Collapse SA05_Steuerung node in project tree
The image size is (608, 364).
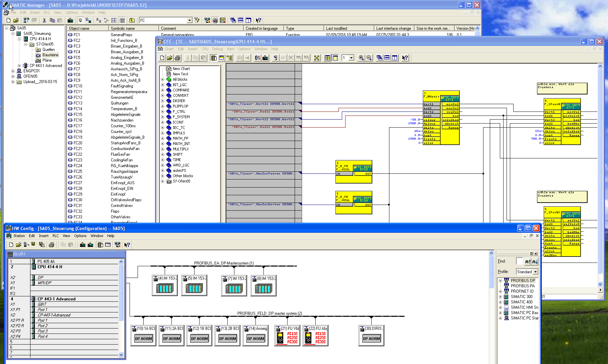(x=13, y=33)
